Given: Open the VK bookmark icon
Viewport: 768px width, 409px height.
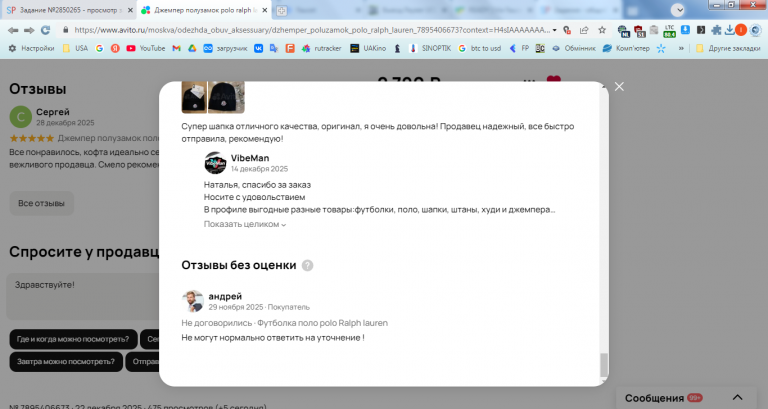Looking at the screenshot, I should tap(258, 48).
